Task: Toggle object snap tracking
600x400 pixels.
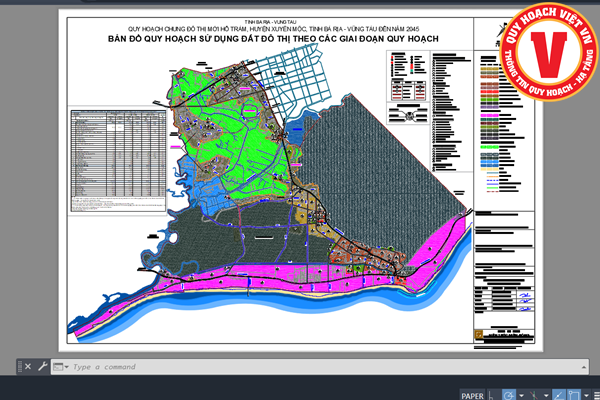Action: (558, 393)
